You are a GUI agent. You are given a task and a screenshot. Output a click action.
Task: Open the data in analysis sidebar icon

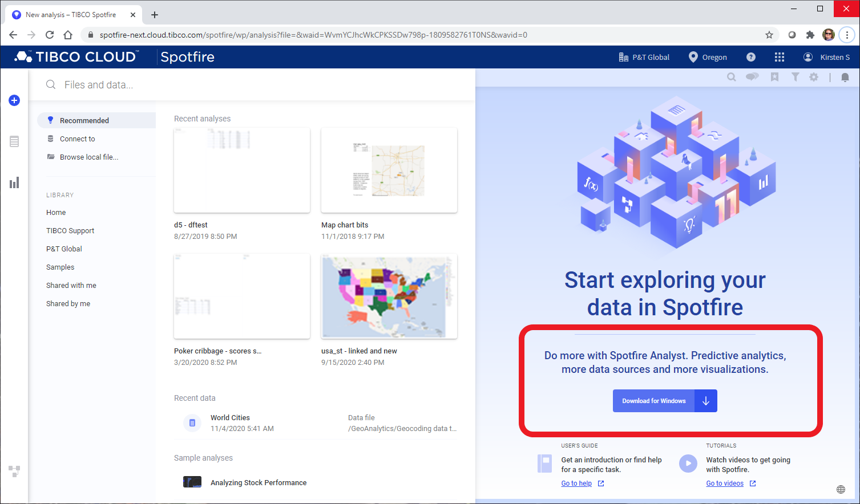(14, 141)
